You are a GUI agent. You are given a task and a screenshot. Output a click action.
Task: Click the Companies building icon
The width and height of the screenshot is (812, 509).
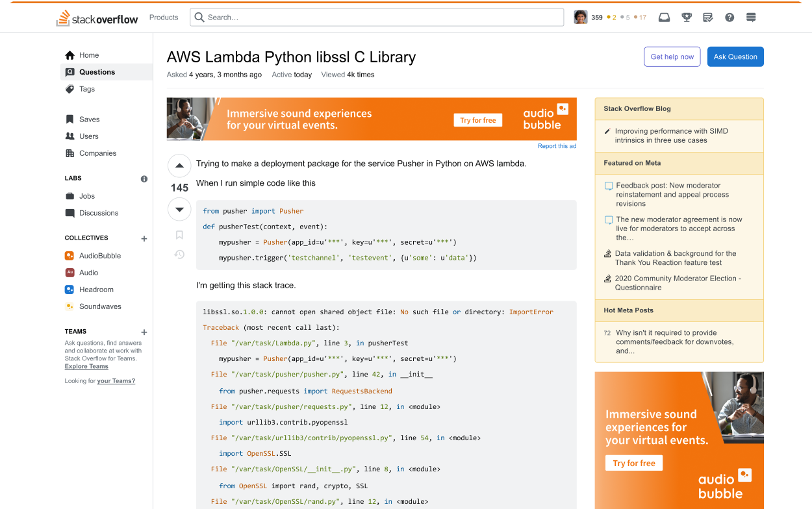click(x=70, y=153)
